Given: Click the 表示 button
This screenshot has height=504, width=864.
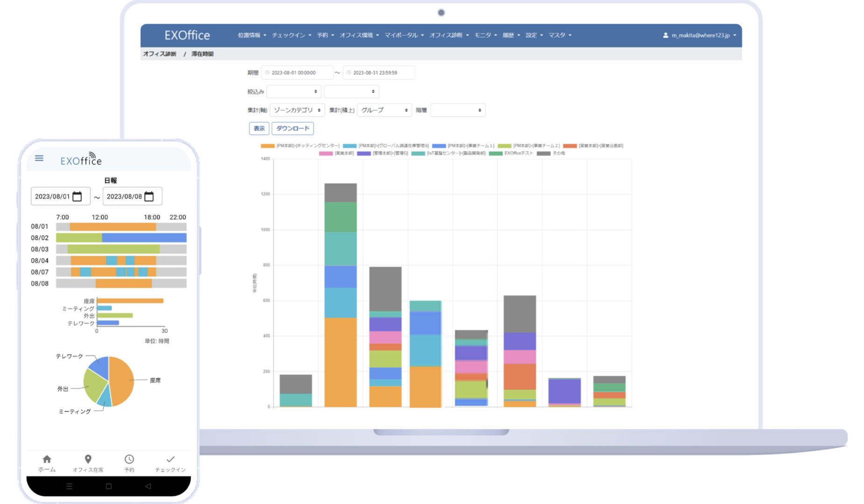Looking at the screenshot, I should (259, 128).
